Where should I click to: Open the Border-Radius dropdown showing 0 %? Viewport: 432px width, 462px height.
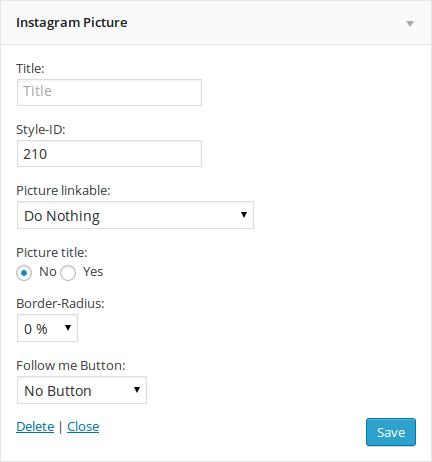click(47, 328)
